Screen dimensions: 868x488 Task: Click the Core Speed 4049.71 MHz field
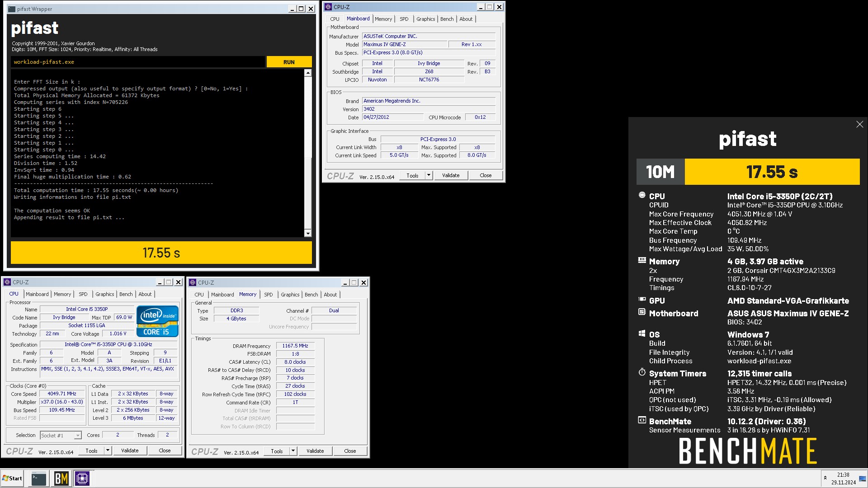point(62,394)
